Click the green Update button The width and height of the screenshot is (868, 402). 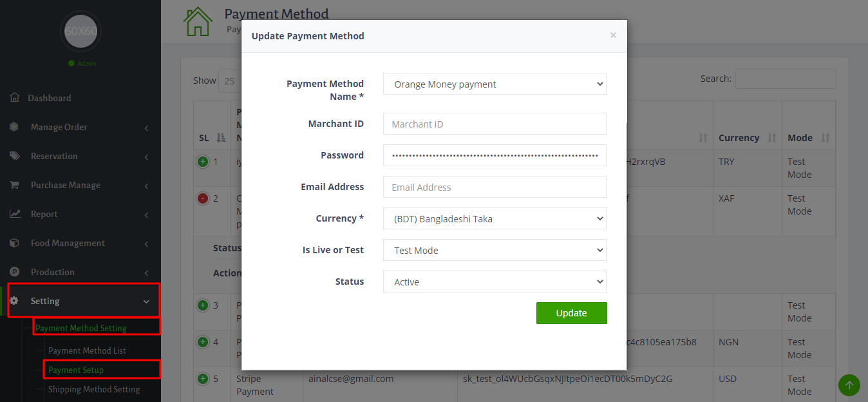(571, 313)
